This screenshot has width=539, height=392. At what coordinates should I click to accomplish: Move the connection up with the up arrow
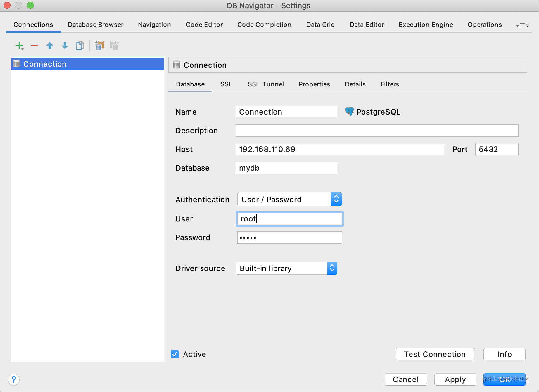(x=50, y=46)
